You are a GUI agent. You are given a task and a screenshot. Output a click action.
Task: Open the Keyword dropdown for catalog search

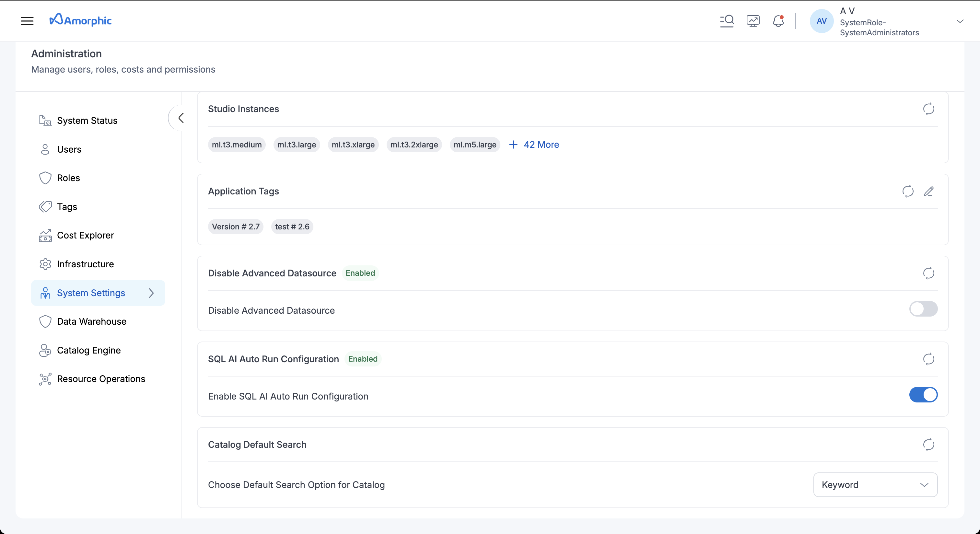click(x=875, y=484)
